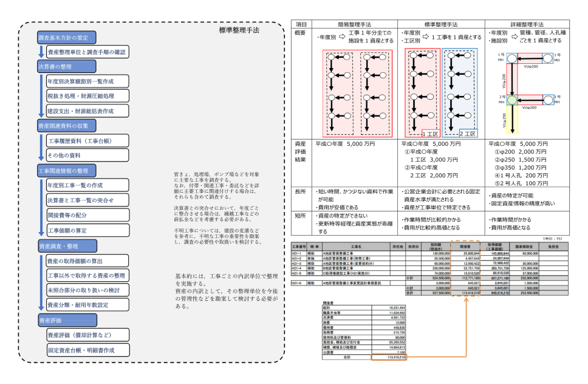Click the 2工区 label in blue diagram
Screen dimensions: 588x384
coord(467,132)
